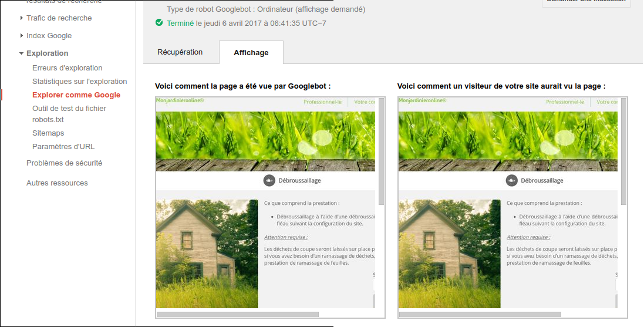Click Débroussaillage heading in Googlebot view

click(x=299, y=180)
